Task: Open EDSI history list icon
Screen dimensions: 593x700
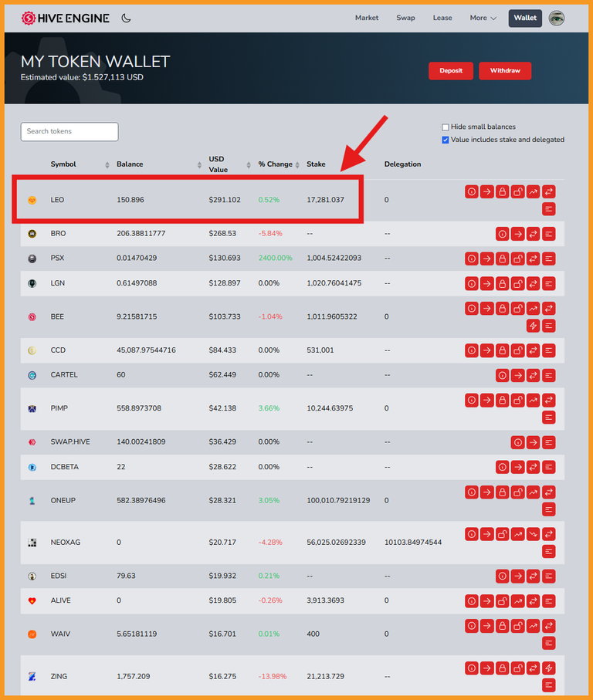Action: pos(549,577)
